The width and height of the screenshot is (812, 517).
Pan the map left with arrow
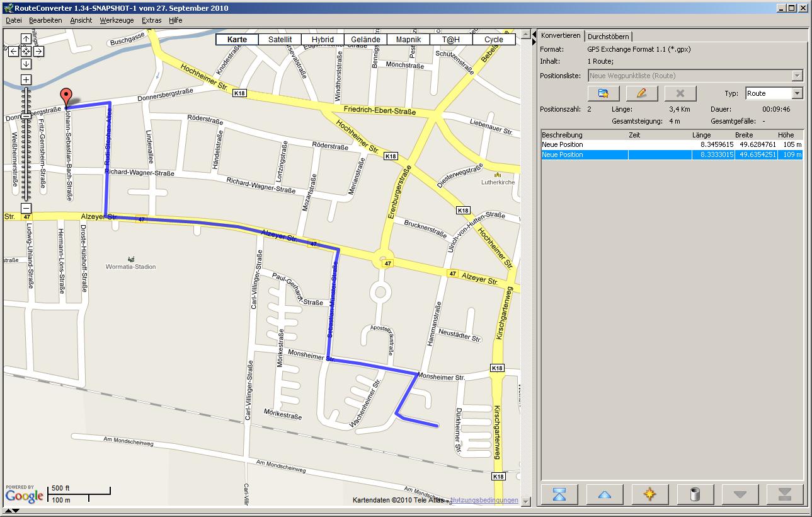coord(13,51)
